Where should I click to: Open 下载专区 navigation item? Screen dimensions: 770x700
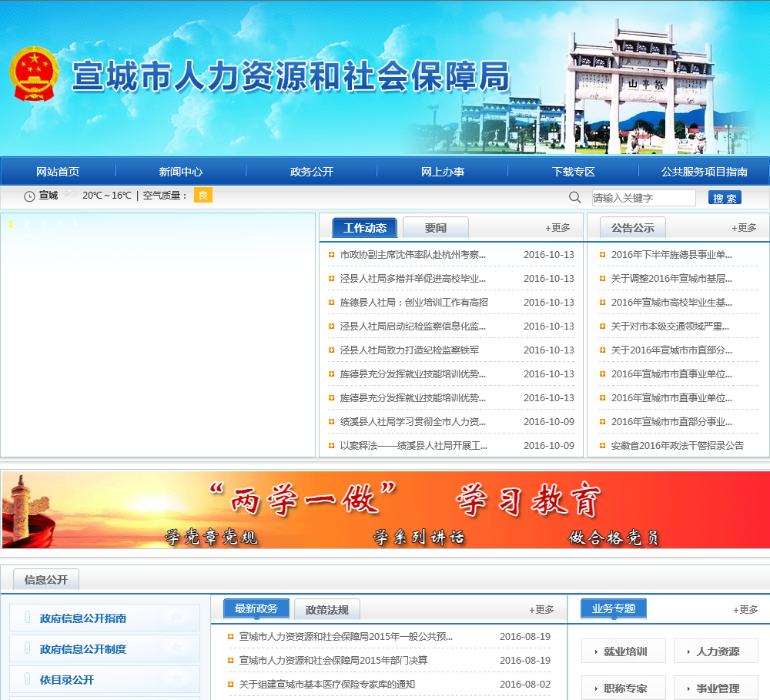point(573,172)
